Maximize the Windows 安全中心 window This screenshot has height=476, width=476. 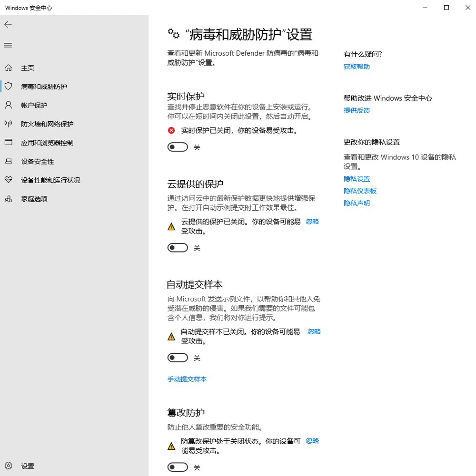click(446, 8)
